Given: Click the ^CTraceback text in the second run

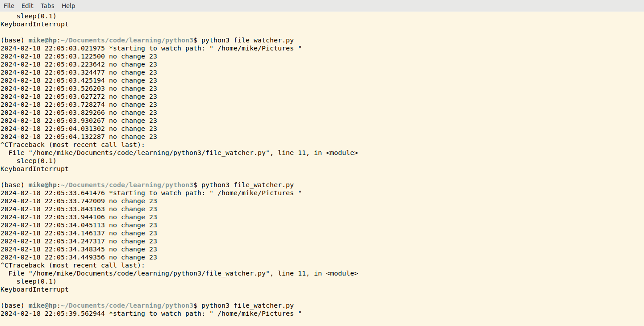Looking at the screenshot, I should 23,265.
